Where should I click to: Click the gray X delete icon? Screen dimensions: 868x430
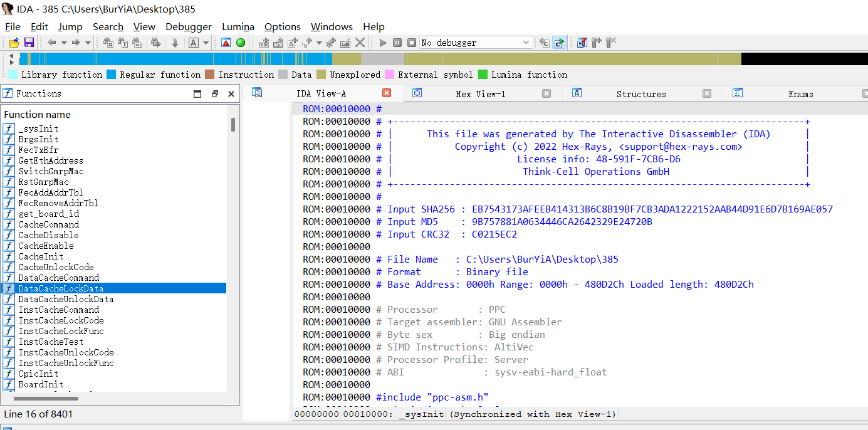point(360,43)
